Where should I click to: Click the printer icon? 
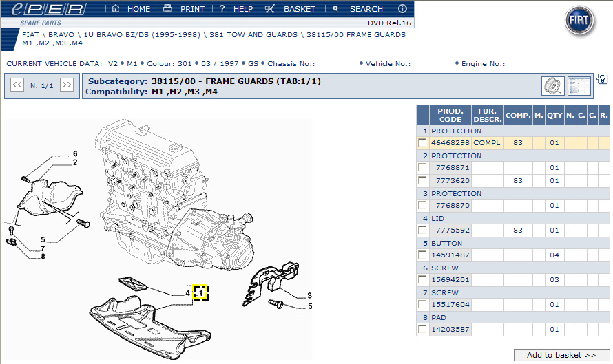click(167, 8)
